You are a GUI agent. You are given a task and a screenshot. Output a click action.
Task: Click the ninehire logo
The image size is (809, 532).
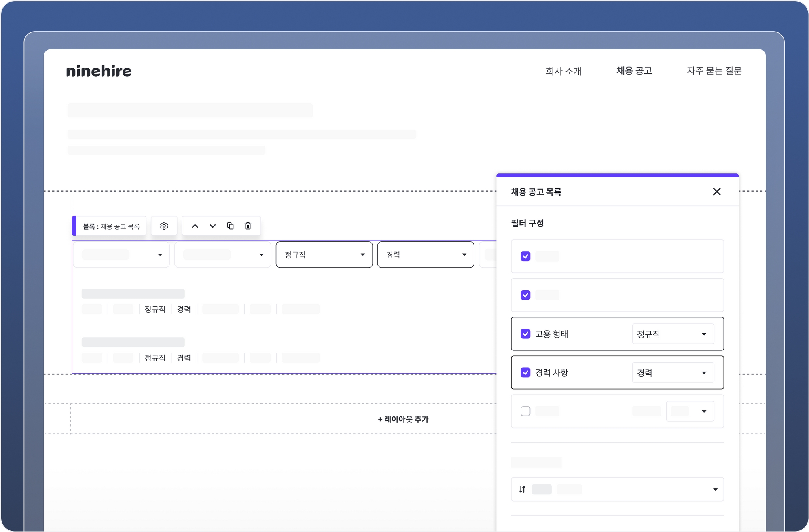[x=99, y=71]
